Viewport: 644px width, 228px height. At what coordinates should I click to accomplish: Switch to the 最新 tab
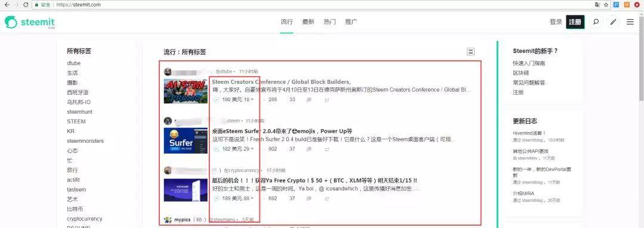[308, 22]
